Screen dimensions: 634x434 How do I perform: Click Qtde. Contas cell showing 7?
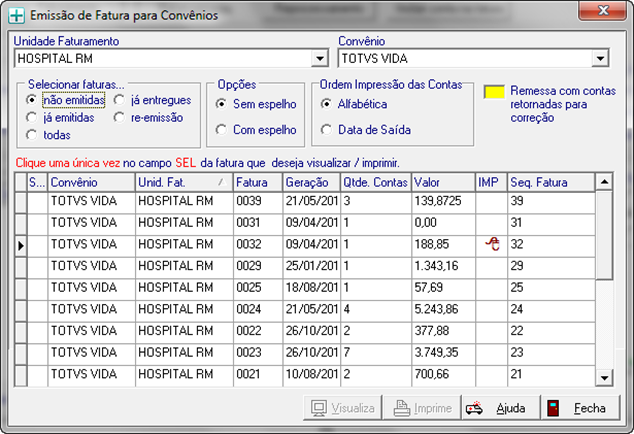coord(376,354)
